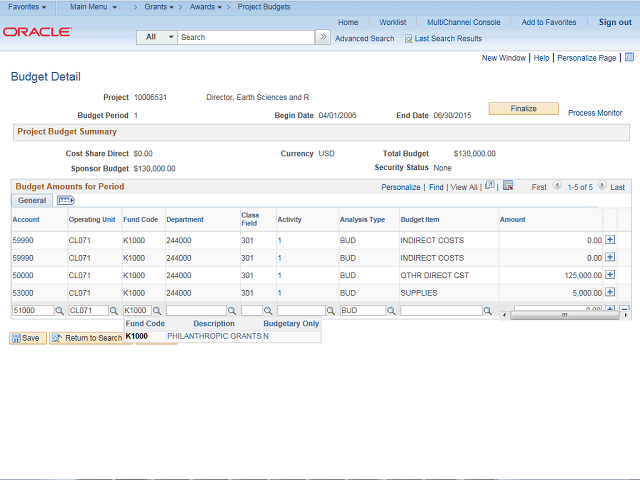The width and height of the screenshot is (640, 480).
Task: Open the Process Monitor link
Action: tap(595, 113)
